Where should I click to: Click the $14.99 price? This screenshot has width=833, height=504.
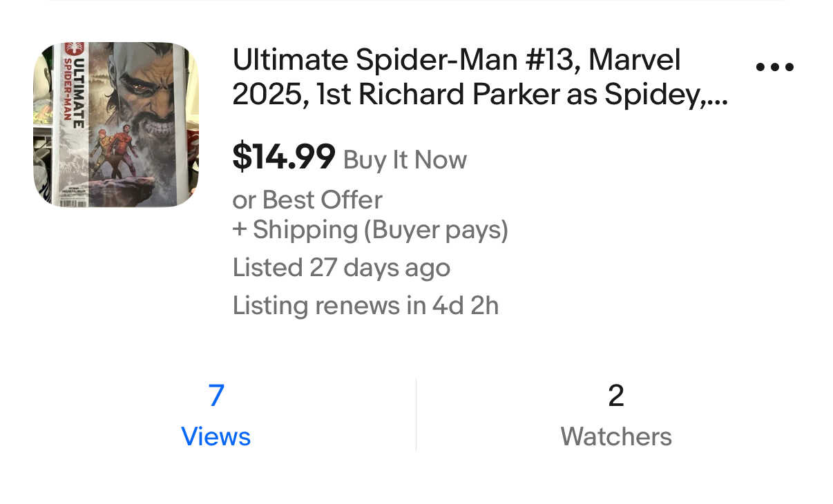point(284,157)
